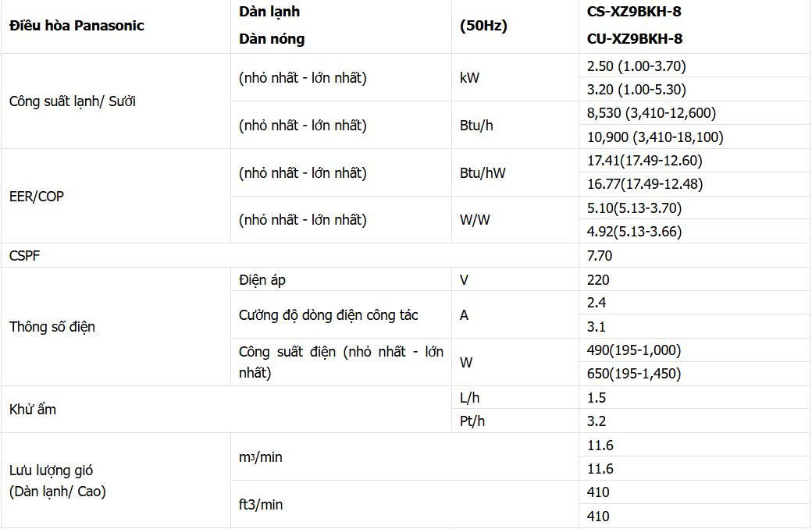Click the value 650(195-1,450)
This screenshot has width=812, height=529.
634,374
